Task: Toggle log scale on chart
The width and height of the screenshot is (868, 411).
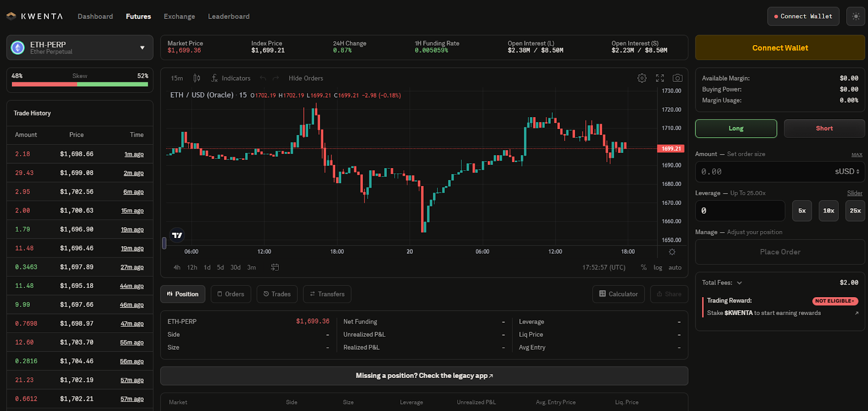Action: tap(658, 267)
